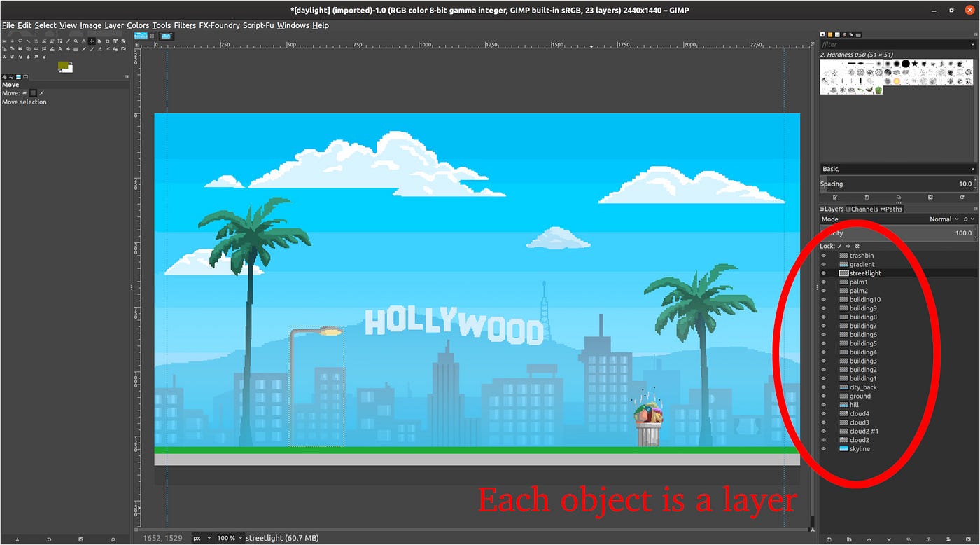Switch to the Channels tab
Screen dimensions: 980x545
click(863, 209)
